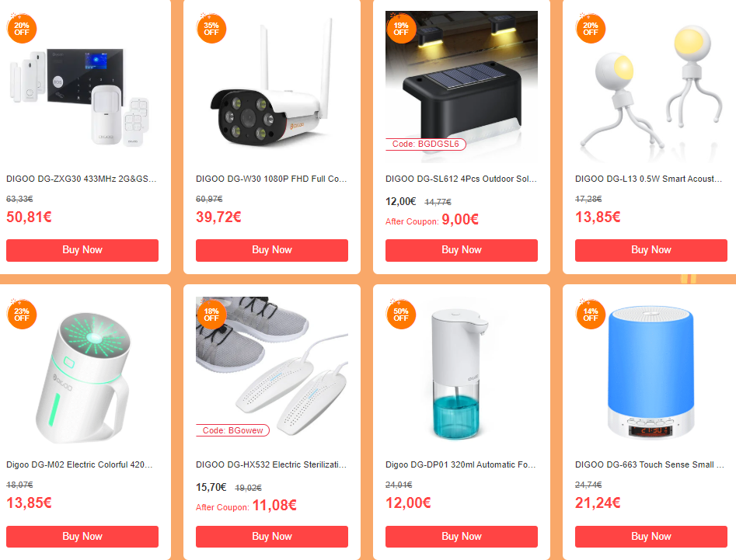Open the DIGOO DG-L13 Smart Acoustic product title

(x=648, y=179)
